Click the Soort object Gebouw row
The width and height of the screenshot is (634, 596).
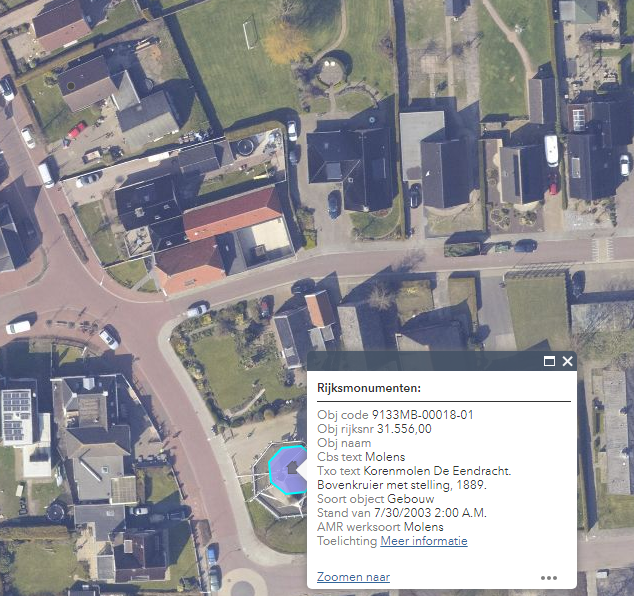(376, 499)
